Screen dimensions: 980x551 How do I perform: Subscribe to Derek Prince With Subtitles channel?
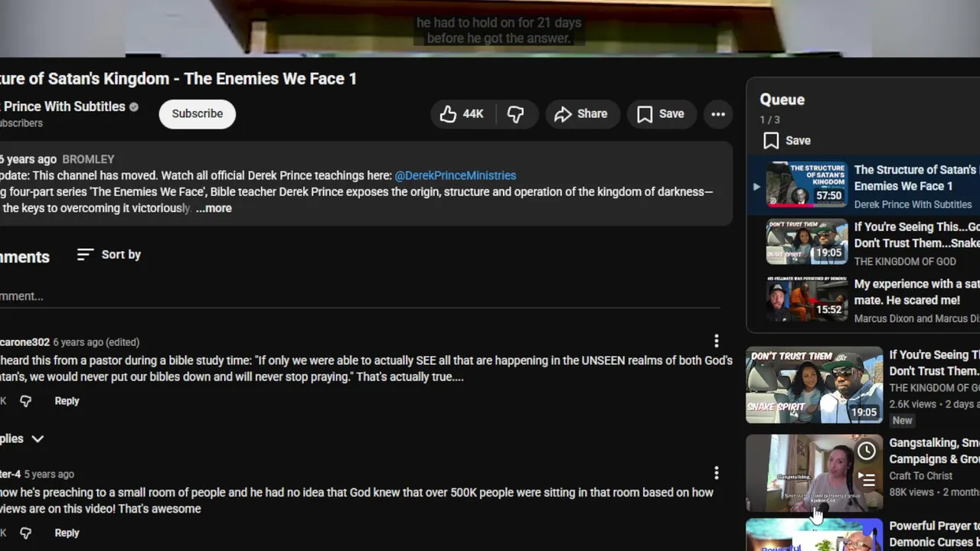click(197, 114)
